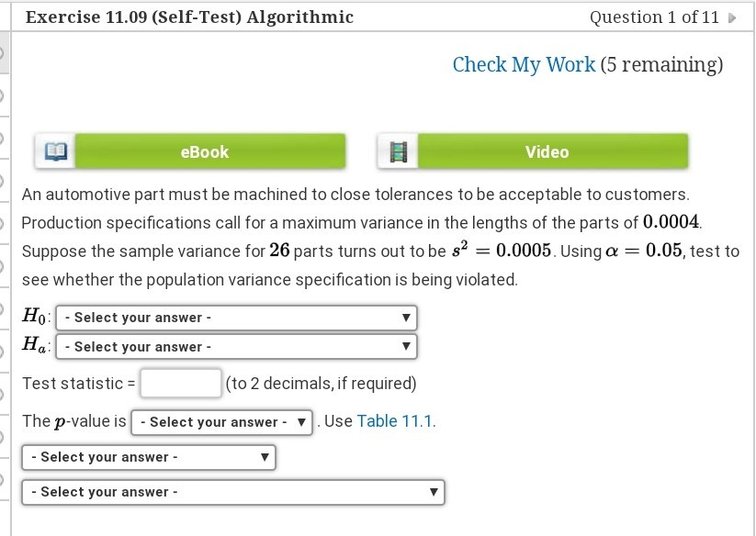
Task: Open the p-value answer dropdown
Action: (x=220, y=419)
